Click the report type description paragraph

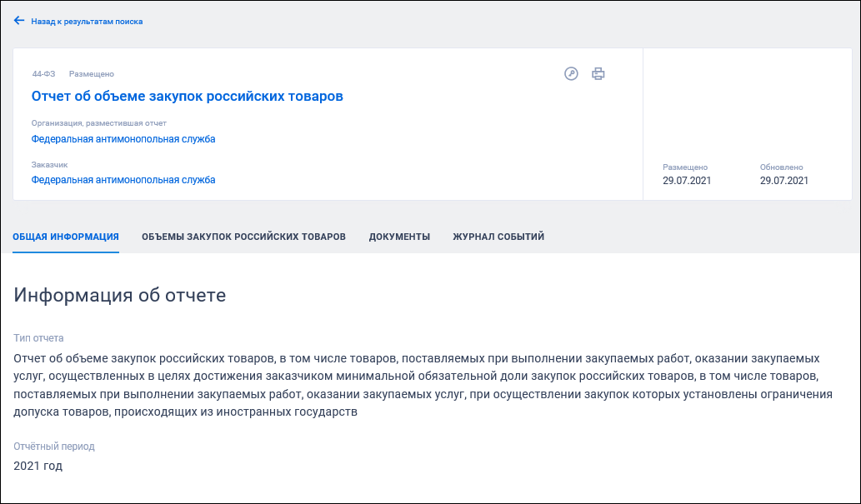[x=423, y=385]
